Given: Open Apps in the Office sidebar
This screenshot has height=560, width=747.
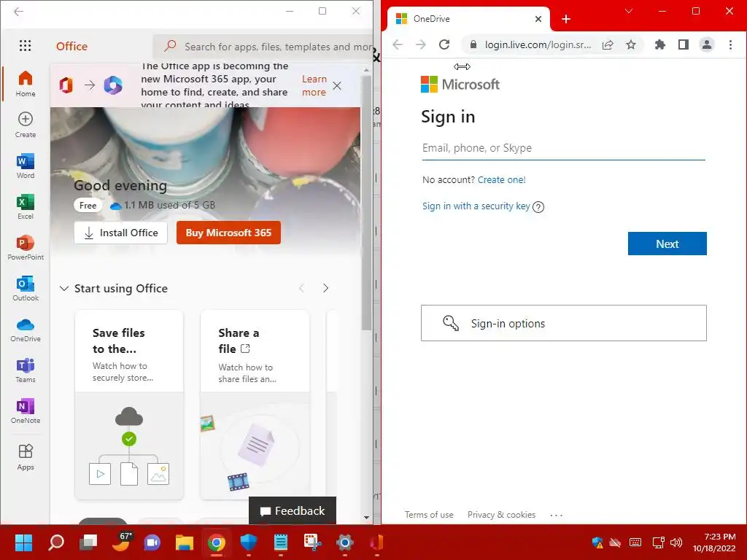Looking at the screenshot, I should 26,456.
